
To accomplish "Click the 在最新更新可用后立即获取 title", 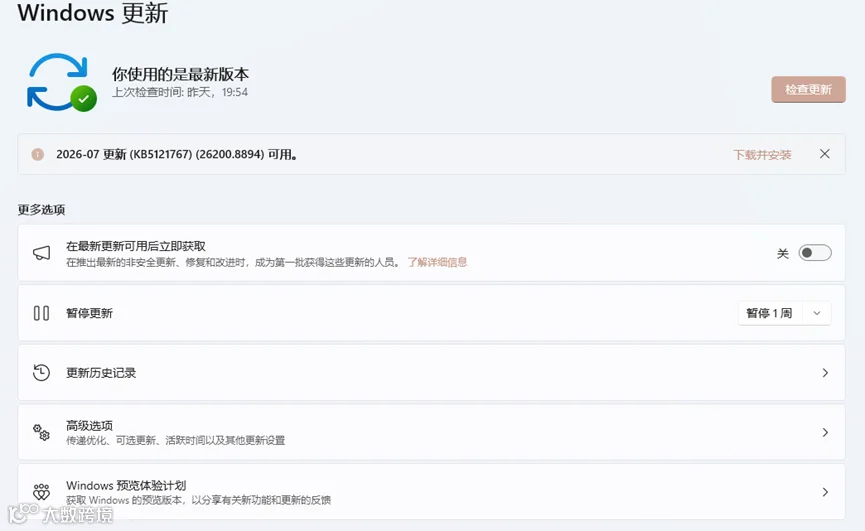I will [136, 246].
